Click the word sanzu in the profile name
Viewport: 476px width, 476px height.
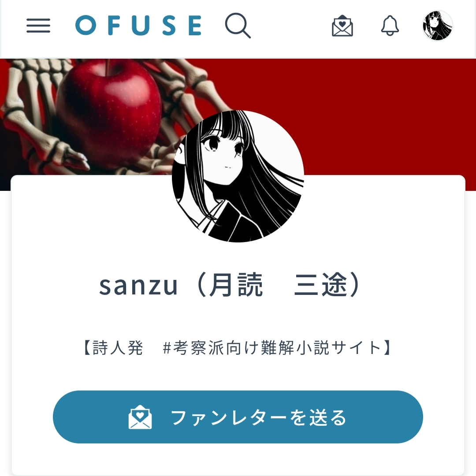pyautogui.click(x=138, y=286)
